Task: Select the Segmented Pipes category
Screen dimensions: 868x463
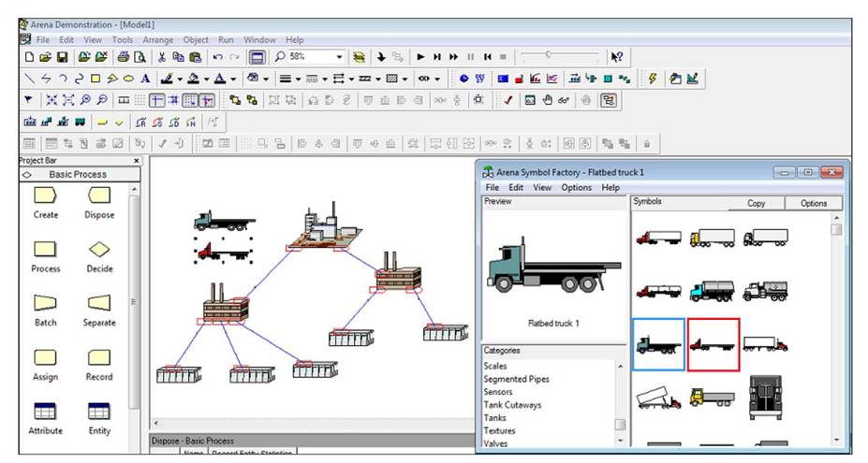Action: [516, 379]
